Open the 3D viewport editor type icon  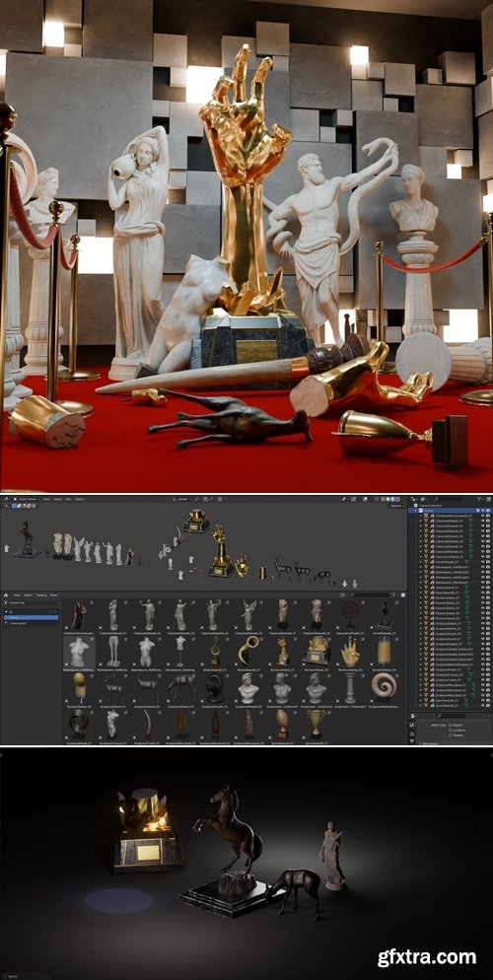(6, 500)
